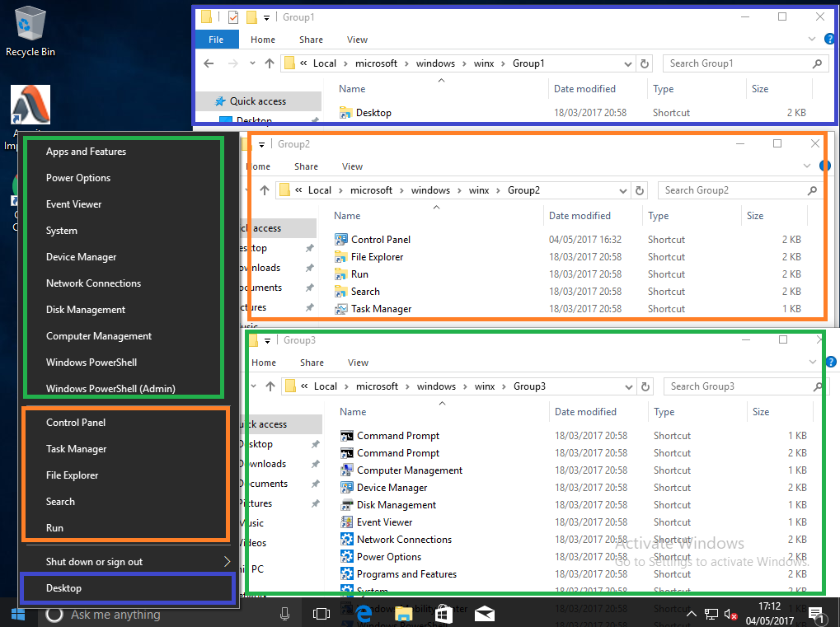
Task: Open Task View from the taskbar
Action: pos(321,614)
